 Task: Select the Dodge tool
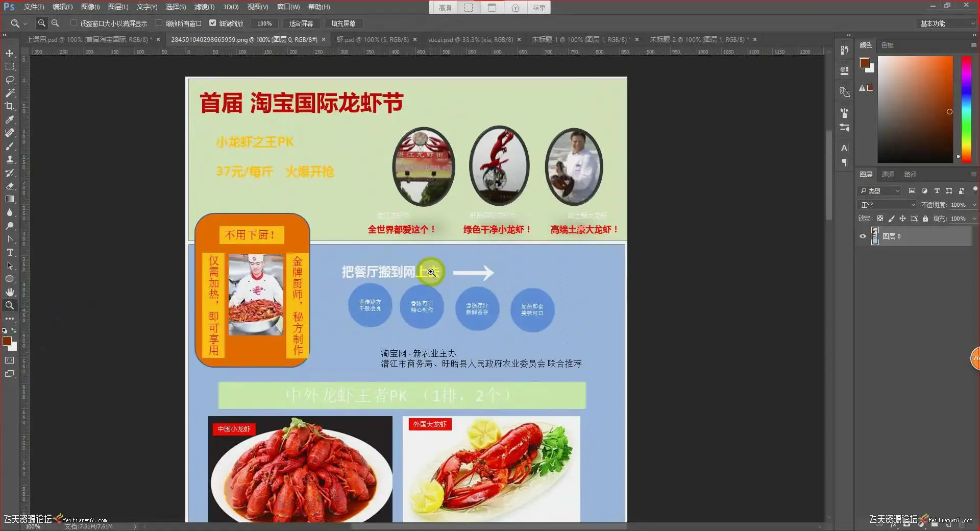(x=10, y=226)
